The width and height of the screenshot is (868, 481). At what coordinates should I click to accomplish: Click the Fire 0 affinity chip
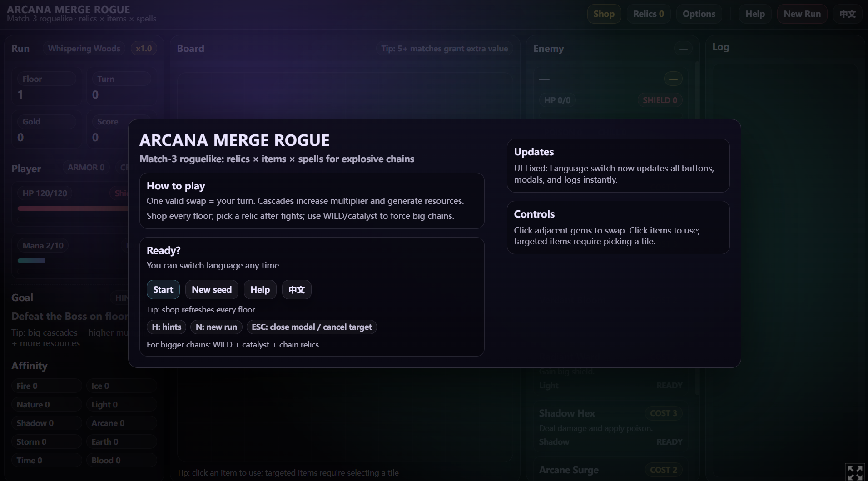click(47, 386)
